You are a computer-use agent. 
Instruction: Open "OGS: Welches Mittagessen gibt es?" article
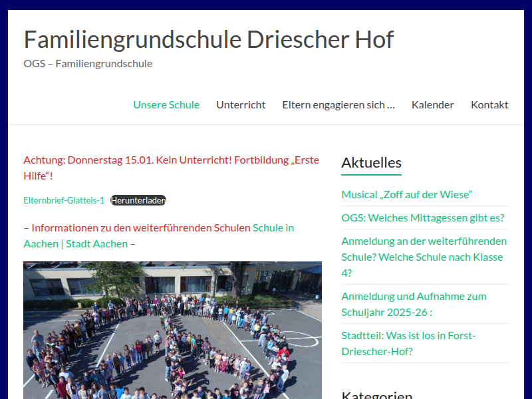pos(422,217)
